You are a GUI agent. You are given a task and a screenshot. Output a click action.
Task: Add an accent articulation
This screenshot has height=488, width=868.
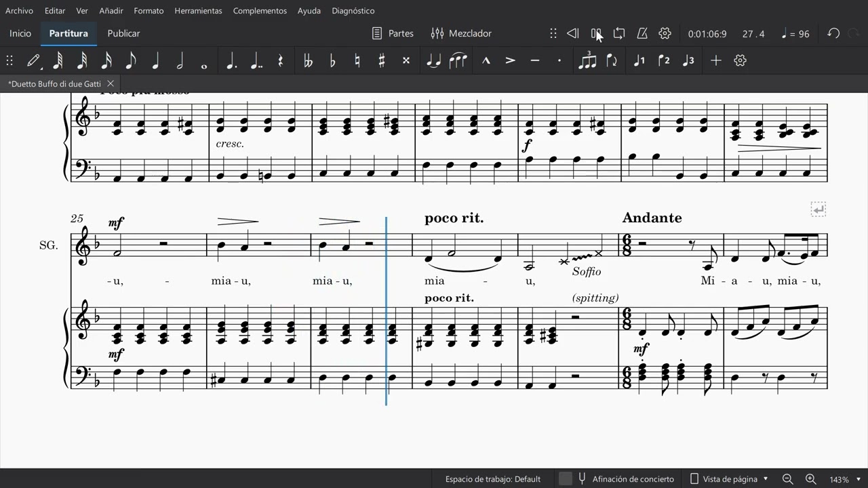pyautogui.click(x=510, y=60)
